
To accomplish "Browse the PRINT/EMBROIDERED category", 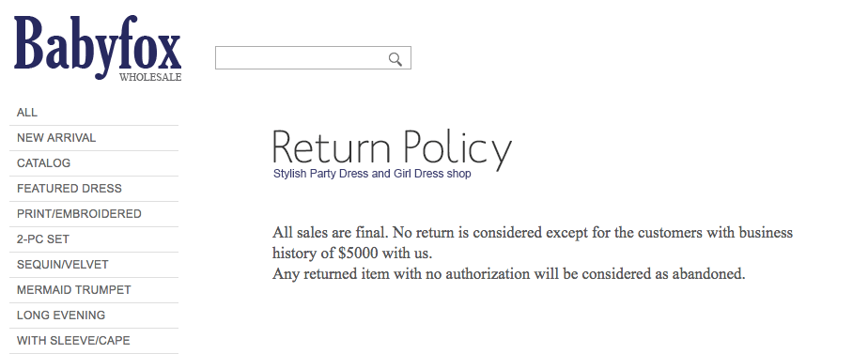I will pyautogui.click(x=94, y=215).
